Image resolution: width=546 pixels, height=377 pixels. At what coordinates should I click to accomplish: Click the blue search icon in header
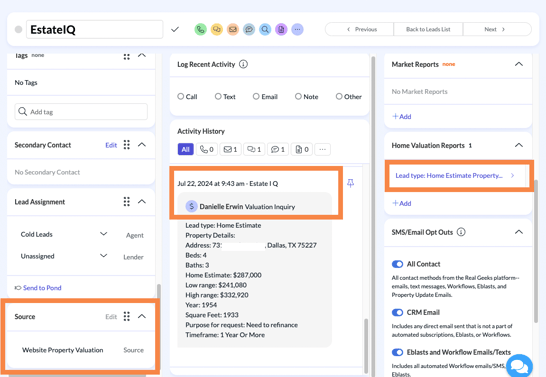(265, 30)
